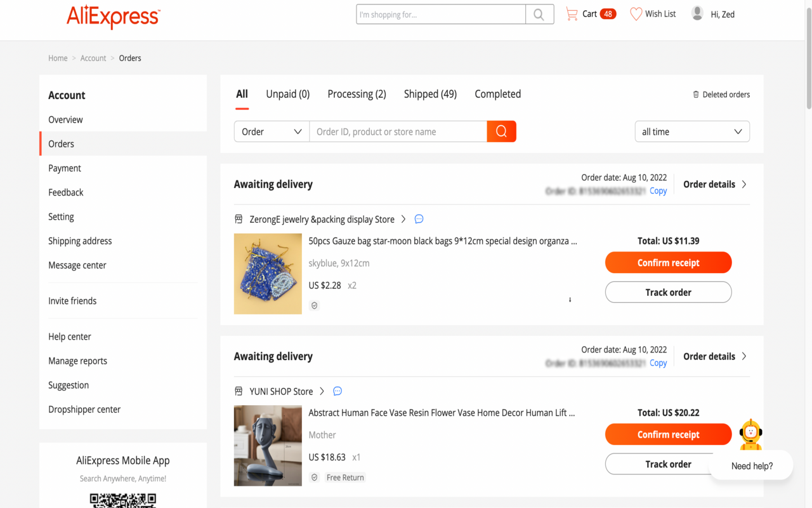Image resolution: width=812 pixels, height=508 pixels.
Task: Click the user avatar next to Hi, Zed
Action: (697, 13)
